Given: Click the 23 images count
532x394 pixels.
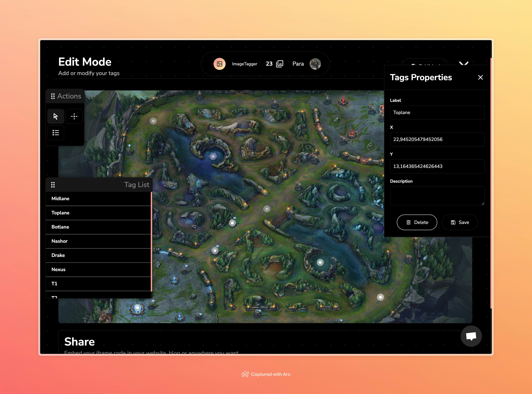Looking at the screenshot, I should (269, 64).
